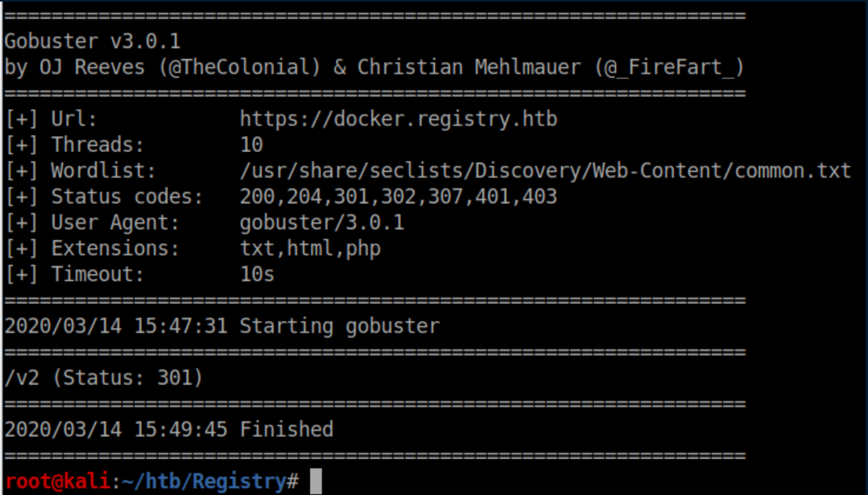Click the root@kali prompt text

coord(57,481)
